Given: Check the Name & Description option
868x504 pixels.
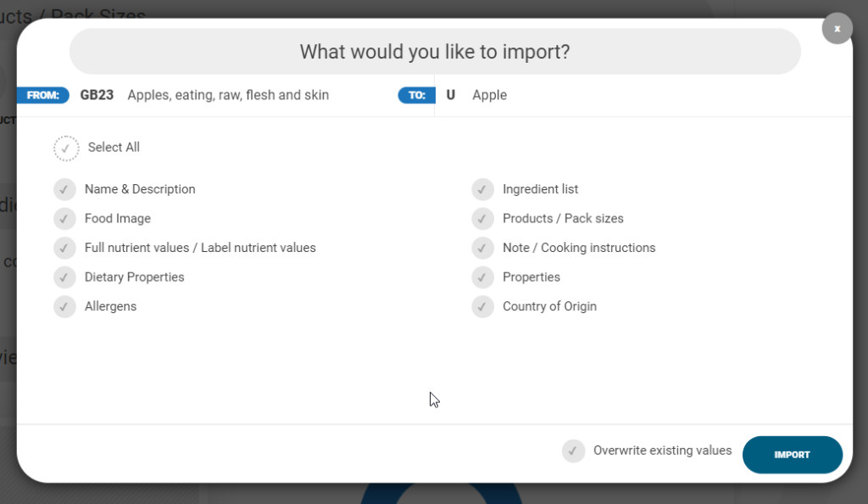Looking at the screenshot, I should click(65, 189).
